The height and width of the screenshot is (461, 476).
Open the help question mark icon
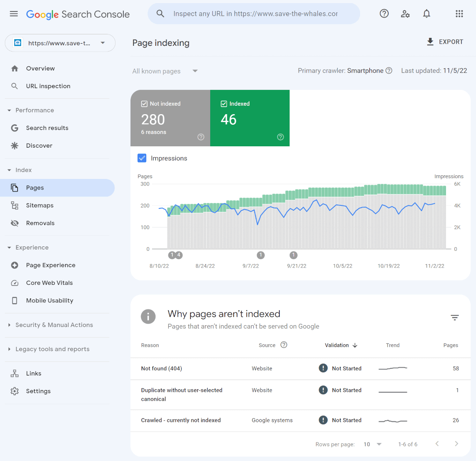[x=384, y=14]
